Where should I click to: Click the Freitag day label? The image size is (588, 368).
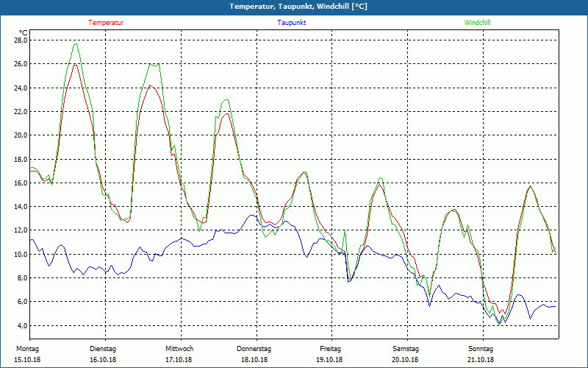coord(330,349)
